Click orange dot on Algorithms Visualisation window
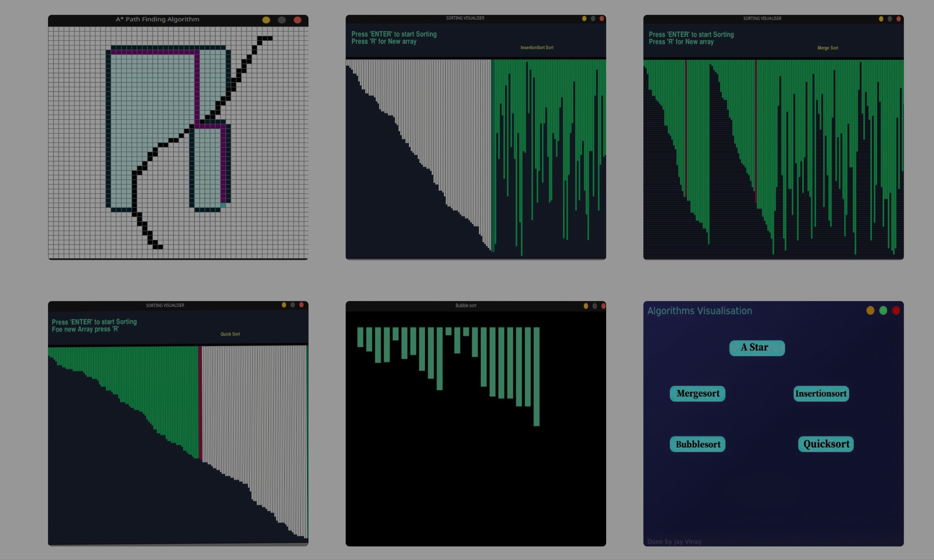The image size is (934, 560). tap(870, 310)
